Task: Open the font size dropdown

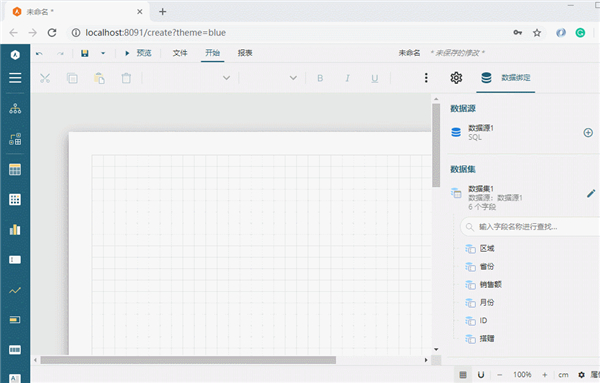Action: point(271,78)
